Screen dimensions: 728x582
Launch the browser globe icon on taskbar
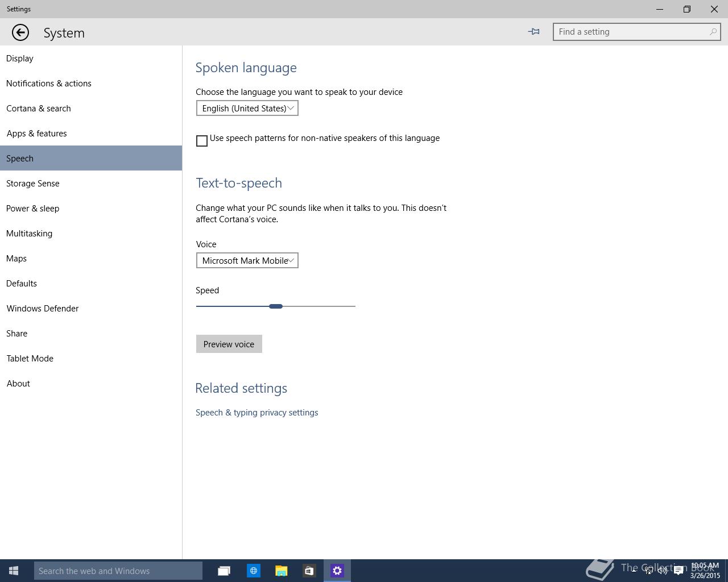(x=254, y=571)
